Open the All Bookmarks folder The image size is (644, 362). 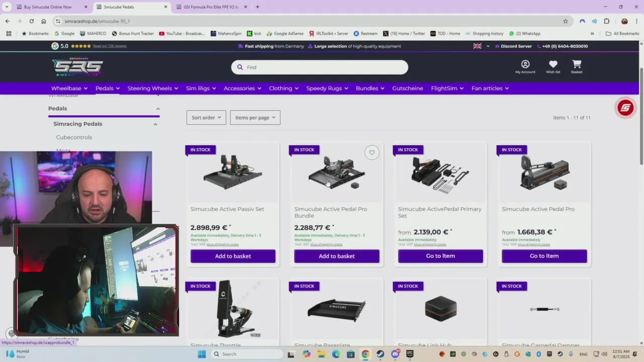[622, 34]
